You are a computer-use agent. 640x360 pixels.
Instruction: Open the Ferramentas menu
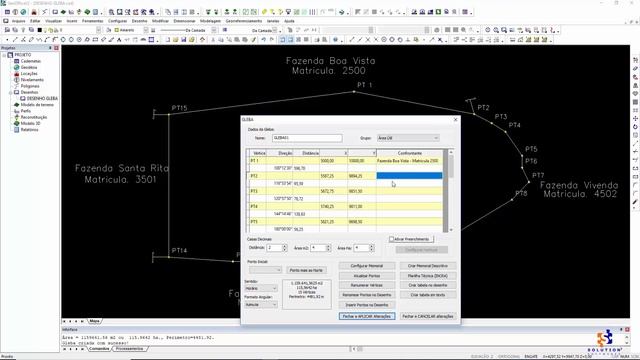[x=93, y=21]
